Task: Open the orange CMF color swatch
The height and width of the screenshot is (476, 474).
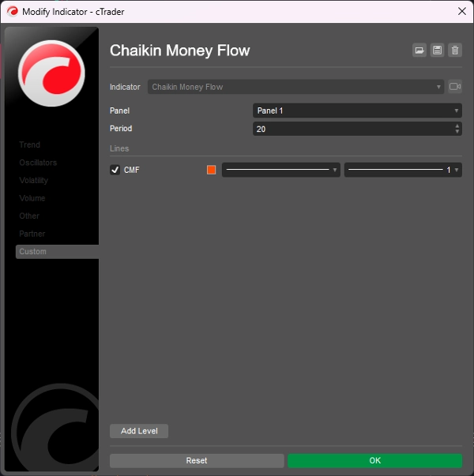Action: (211, 170)
